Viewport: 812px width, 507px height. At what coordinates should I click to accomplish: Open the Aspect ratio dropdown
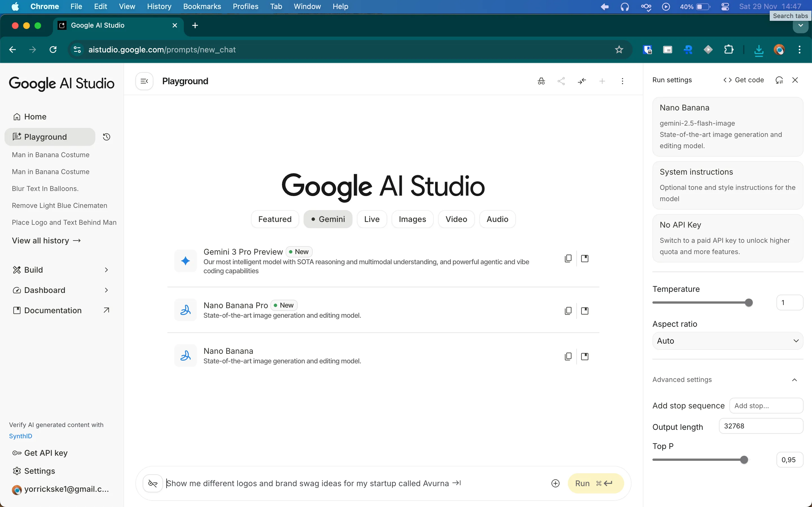pyautogui.click(x=727, y=341)
